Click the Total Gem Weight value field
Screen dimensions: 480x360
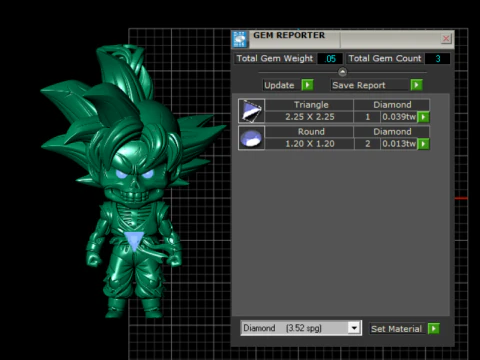(x=330, y=59)
